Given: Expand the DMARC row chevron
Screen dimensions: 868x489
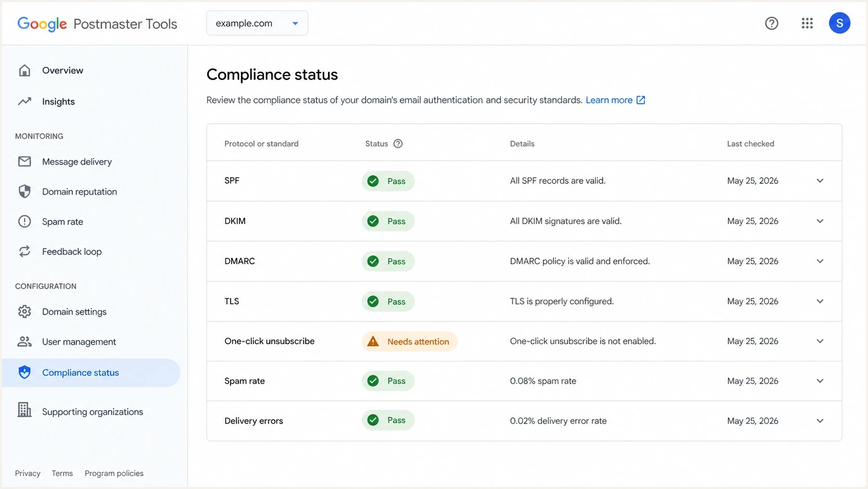Looking at the screenshot, I should tap(820, 261).
